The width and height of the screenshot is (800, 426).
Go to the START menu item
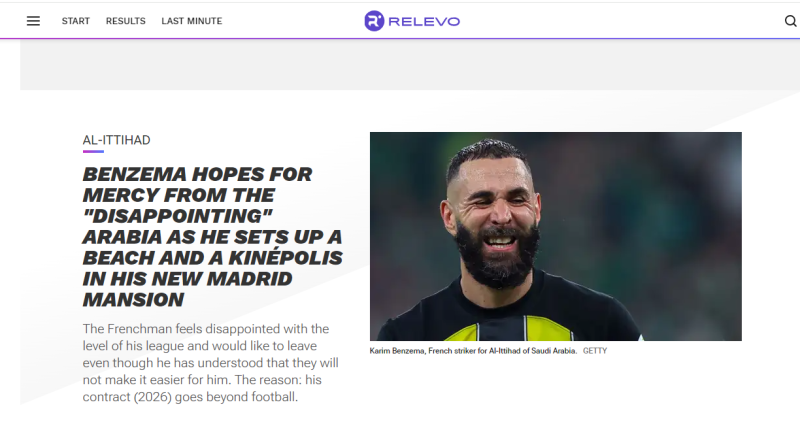click(x=76, y=21)
